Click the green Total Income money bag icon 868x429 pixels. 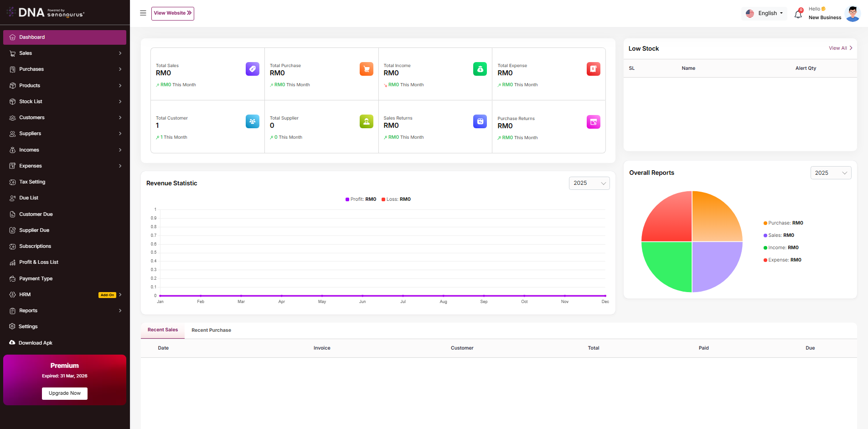(x=480, y=69)
